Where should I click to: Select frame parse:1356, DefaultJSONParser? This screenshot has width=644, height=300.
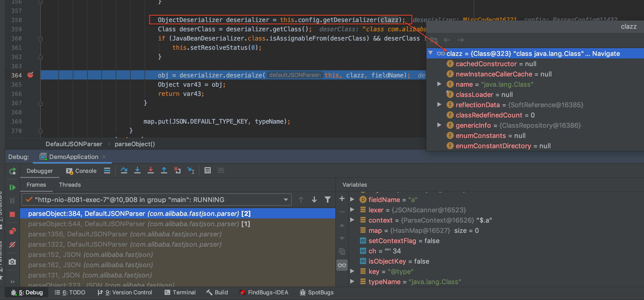[178, 234]
